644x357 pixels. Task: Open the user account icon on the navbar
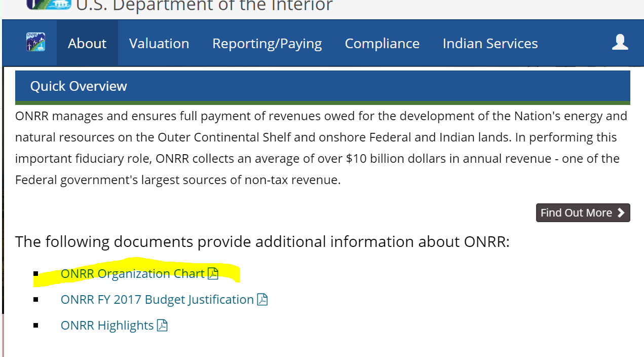620,43
